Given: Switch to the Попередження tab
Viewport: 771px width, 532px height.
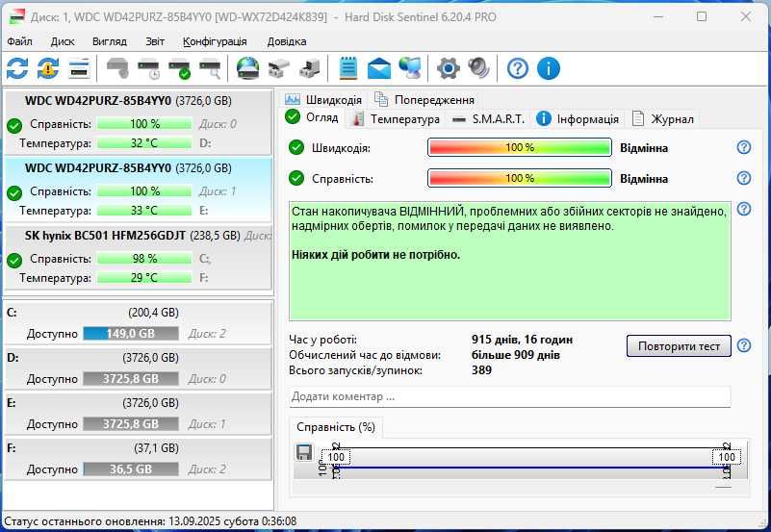Looking at the screenshot, I should point(424,100).
